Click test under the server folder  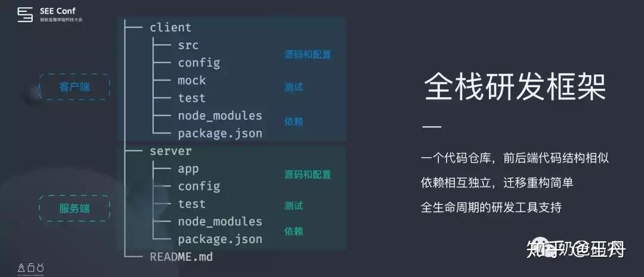point(191,204)
